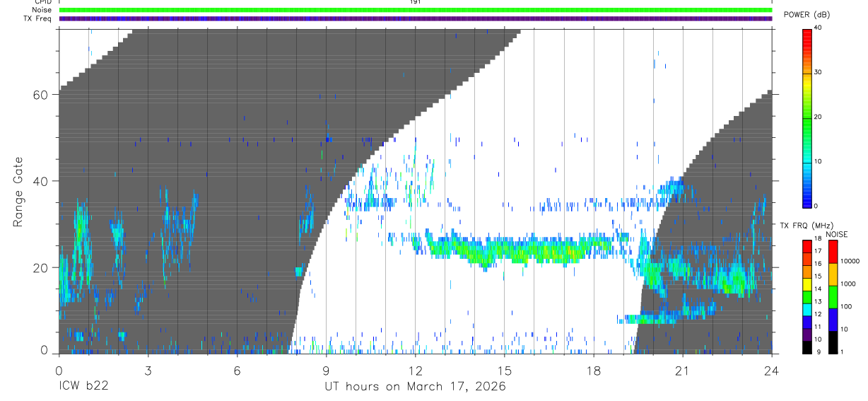
Task: Click the 'Range Gate' y-axis title
Action: click(x=18, y=192)
